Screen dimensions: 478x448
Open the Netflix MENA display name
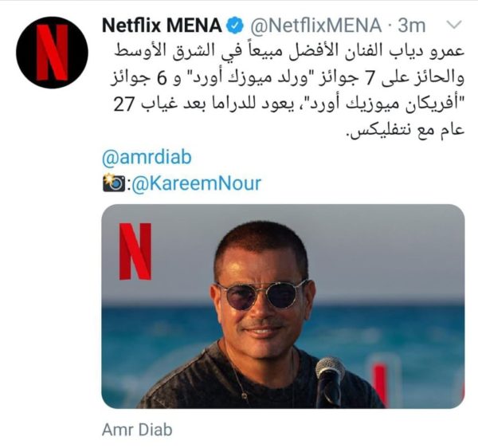(162, 26)
